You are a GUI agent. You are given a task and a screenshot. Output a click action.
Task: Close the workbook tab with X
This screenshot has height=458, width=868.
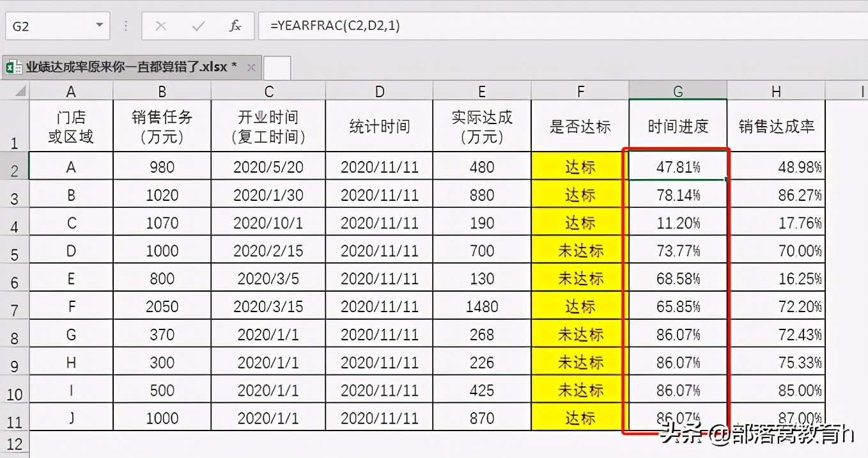coord(251,67)
